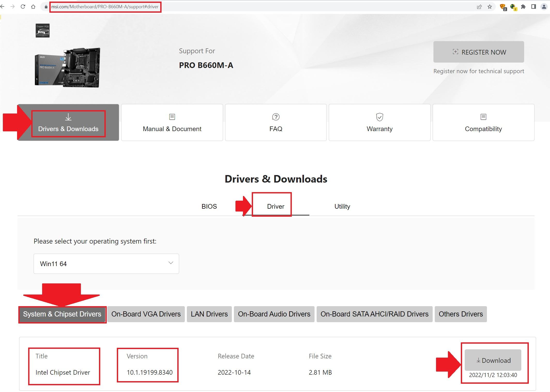Click timestamp 2022/11/2 12:03:40
550x392 pixels.
[x=493, y=375]
